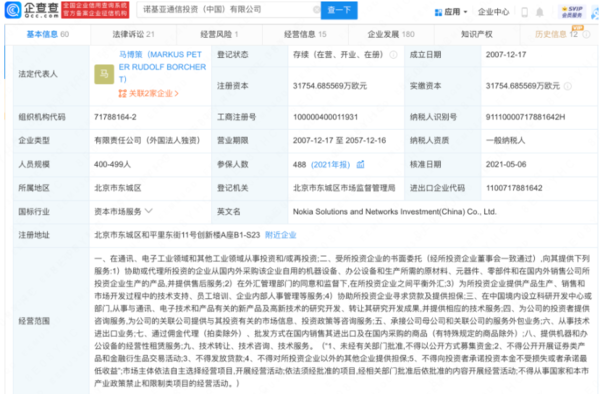Click the legal representative avatar 马
The height and width of the screenshot is (394, 600).
coord(104,74)
